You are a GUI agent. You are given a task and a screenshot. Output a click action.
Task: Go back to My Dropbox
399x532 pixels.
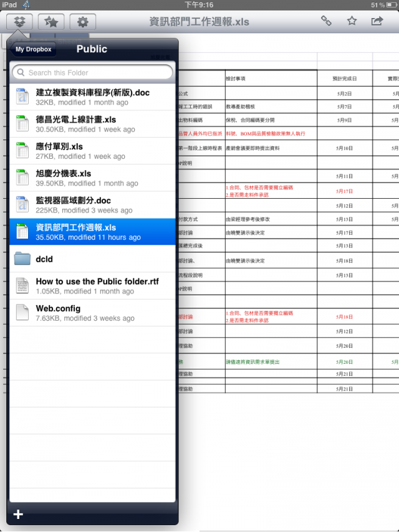[33, 49]
